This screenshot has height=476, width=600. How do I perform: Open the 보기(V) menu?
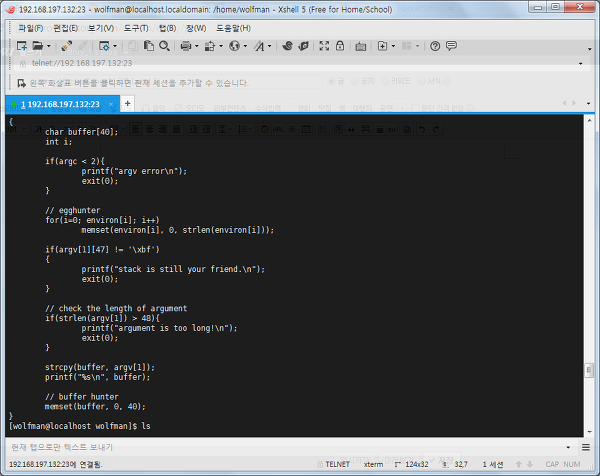click(101, 28)
